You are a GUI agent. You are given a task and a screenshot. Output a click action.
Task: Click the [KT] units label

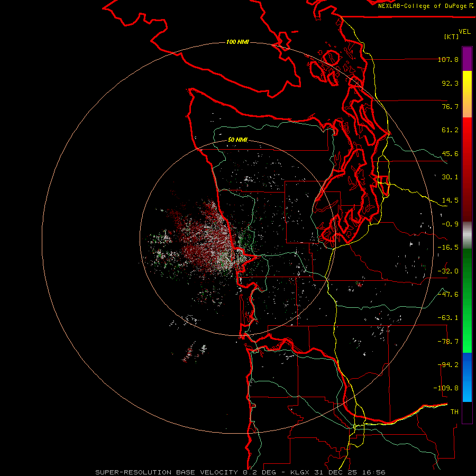[x=451, y=36]
